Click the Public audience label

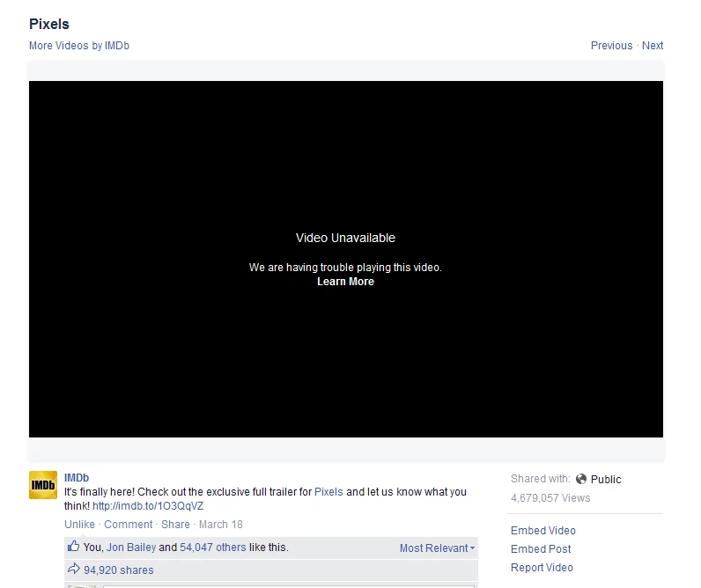(606, 480)
